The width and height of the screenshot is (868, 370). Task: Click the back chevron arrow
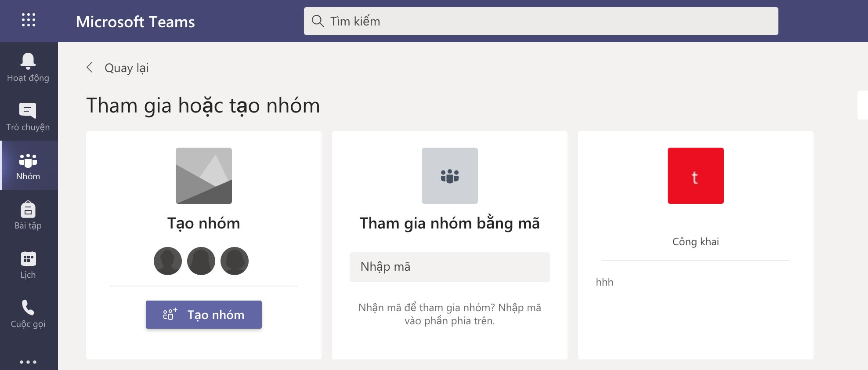pyautogui.click(x=90, y=67)
